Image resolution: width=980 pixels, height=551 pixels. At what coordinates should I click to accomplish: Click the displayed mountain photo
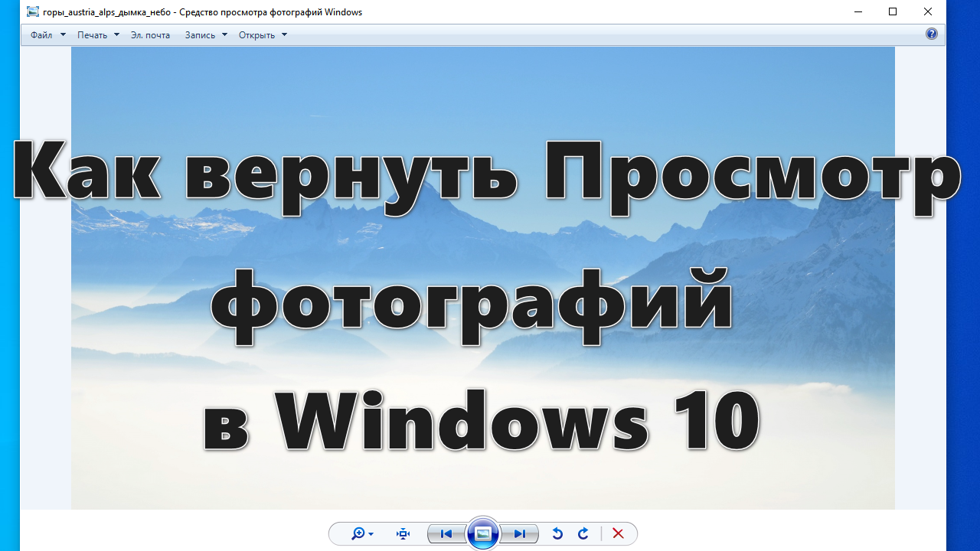(483, 278)
